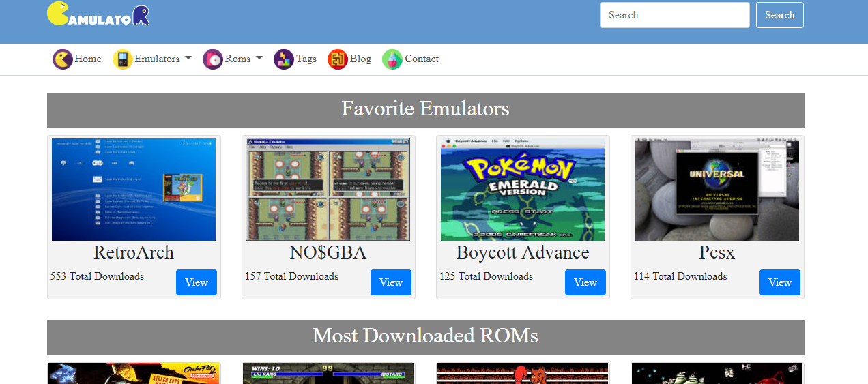This screenshot has height=384, width=868.
Task: Click the Boycott Advance title text
Action: [x=523, y=252]
